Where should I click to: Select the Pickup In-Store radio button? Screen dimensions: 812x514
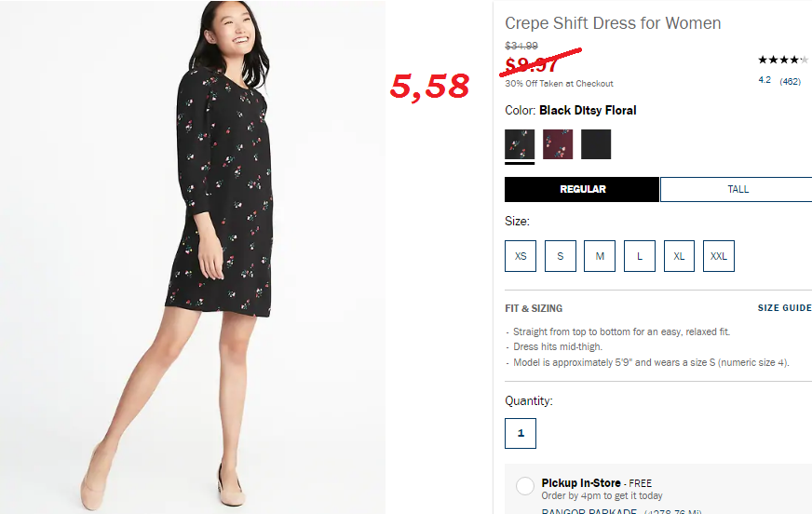tap(525, 486)
